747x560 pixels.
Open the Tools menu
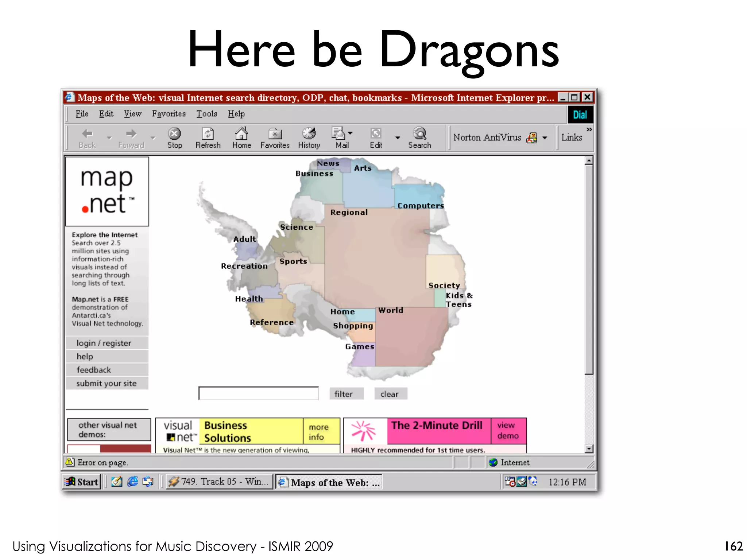207,114
